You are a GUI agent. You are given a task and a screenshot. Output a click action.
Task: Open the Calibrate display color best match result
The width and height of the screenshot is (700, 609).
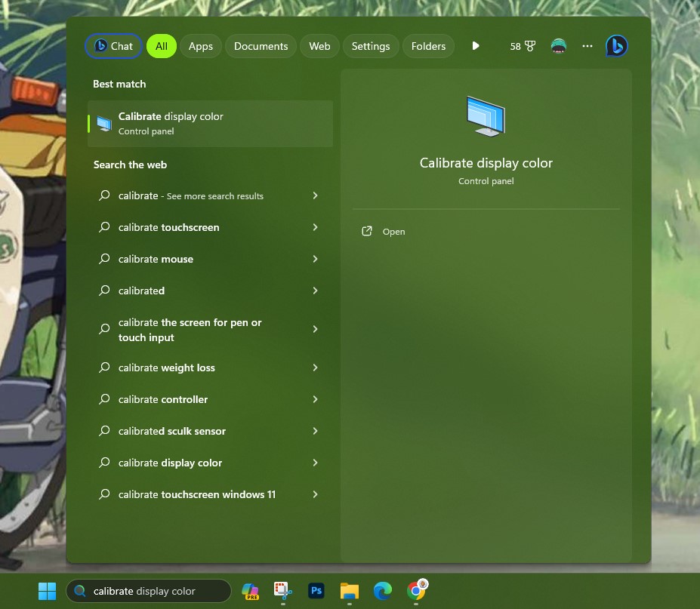click(210, 124)
